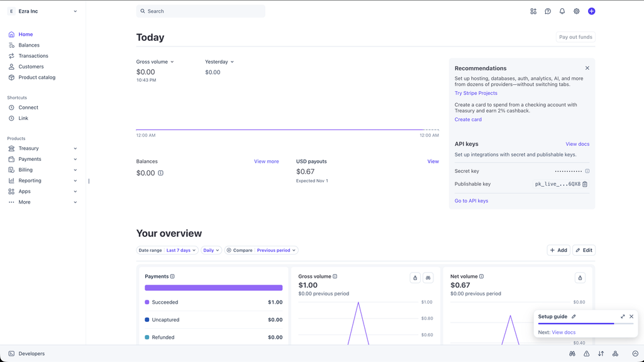644x362 pixels.
Task: Click the blue plus create button
Action: (591, 11)
